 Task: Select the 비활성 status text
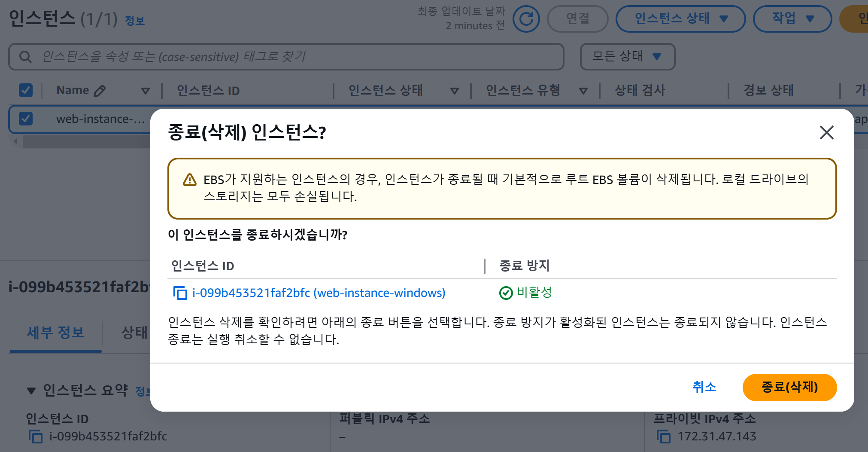pyautogui.click(x=534, y=293)
